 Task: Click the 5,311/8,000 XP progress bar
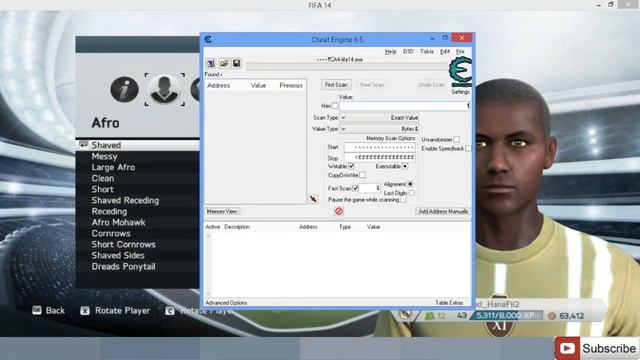506,316
